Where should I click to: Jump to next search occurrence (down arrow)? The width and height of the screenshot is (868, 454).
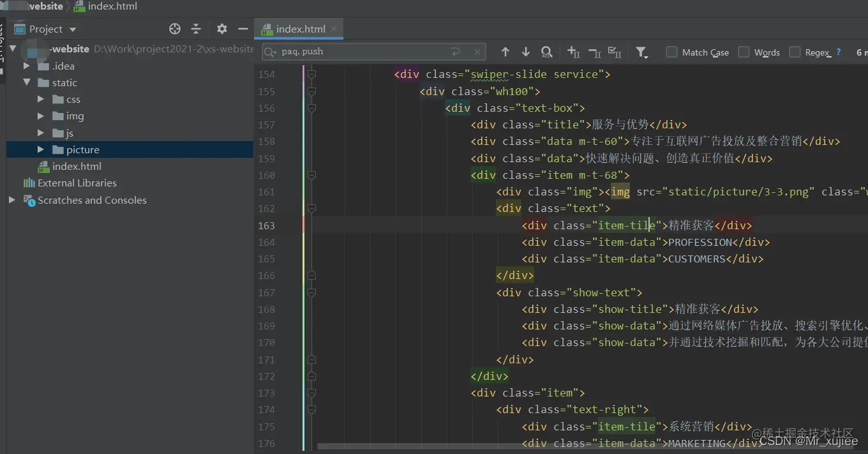coord(525,52)
